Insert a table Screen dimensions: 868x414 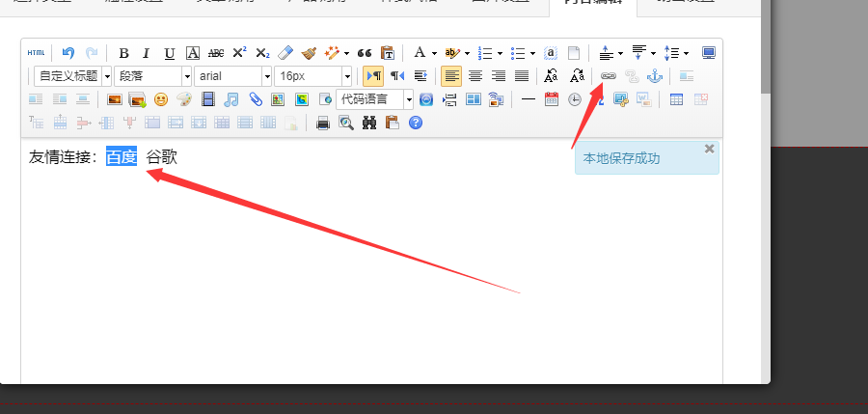(x=676, y=99)
